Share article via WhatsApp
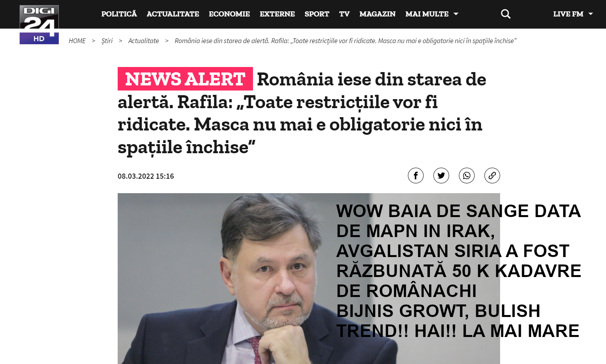Viewport: 606px width, 364px height. [467, 176]
